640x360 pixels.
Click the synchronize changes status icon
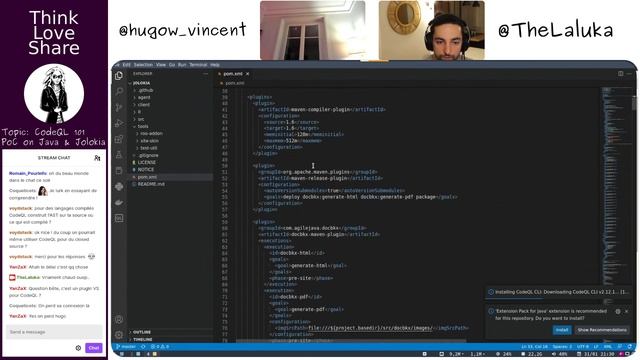(x=143, y=347)
